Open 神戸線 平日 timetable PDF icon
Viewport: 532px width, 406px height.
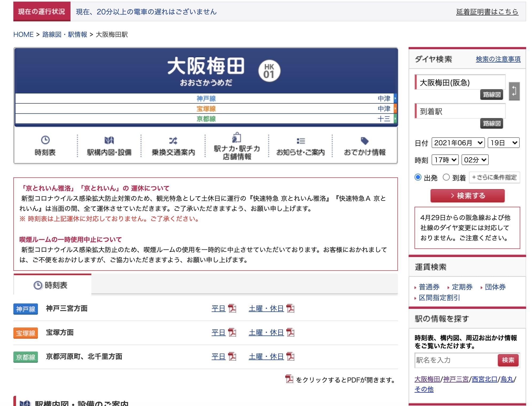click(x=232, y=308)
